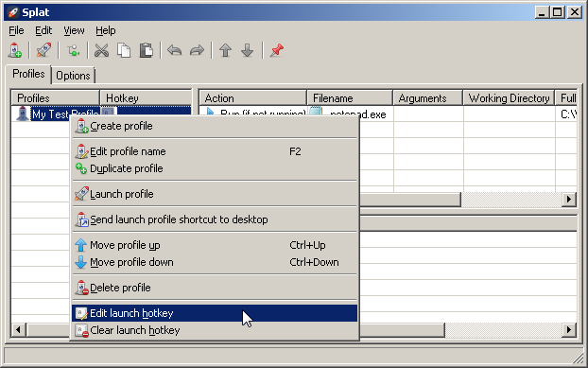588x368 pixels.
Task: Select Duplicate profile in context menu
Action: point(215,168)
